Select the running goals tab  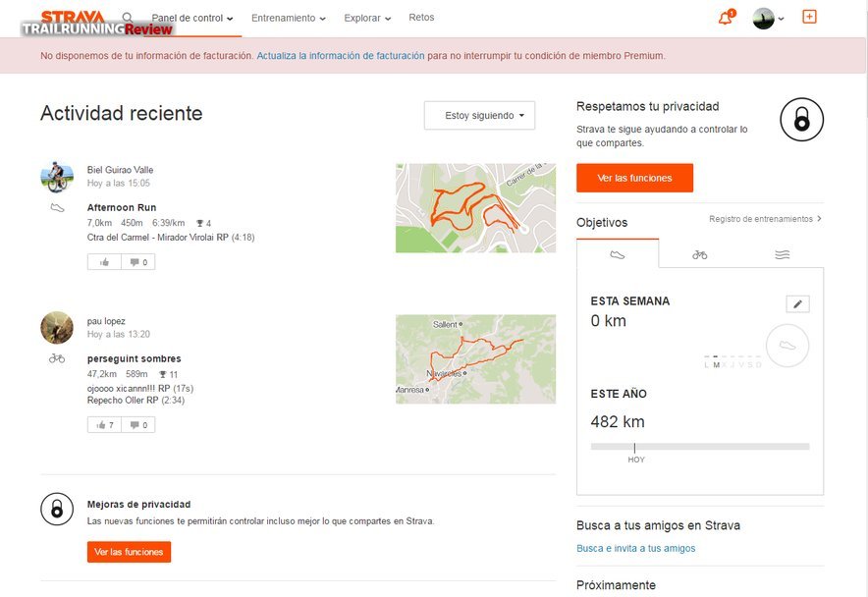pos(618,254)
